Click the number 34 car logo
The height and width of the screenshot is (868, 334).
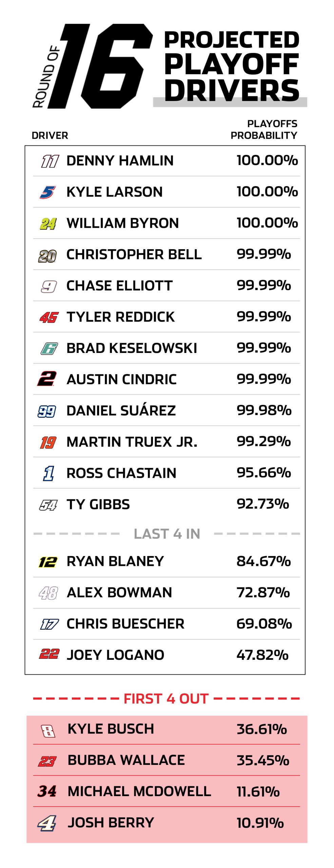click(47, 791)
